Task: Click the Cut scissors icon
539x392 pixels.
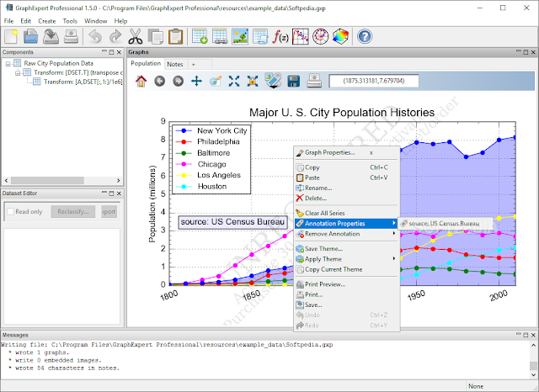Action: pyautogui.click(x=136, y=36)
